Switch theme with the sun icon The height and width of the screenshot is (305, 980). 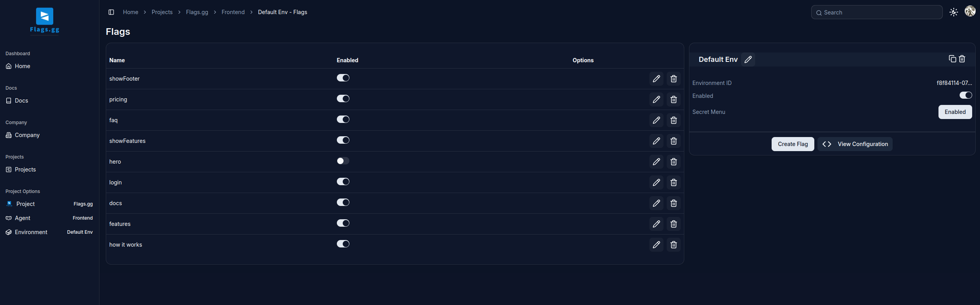pos(954,12)
